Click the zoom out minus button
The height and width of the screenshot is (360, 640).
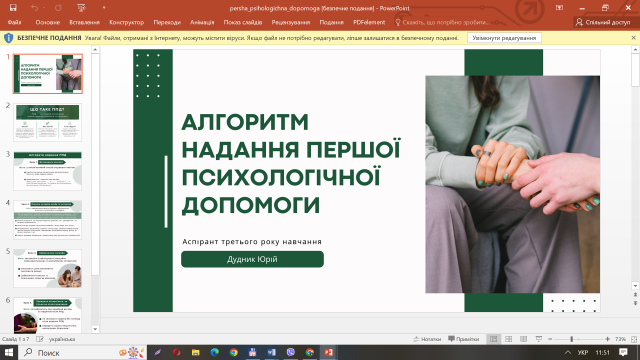(x=550, y=339)
